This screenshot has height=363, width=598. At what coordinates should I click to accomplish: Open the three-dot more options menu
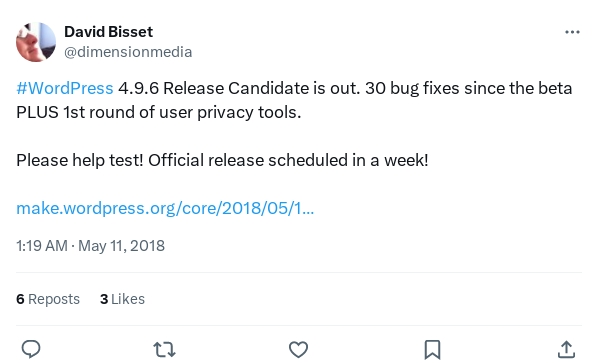coord(572,32)
